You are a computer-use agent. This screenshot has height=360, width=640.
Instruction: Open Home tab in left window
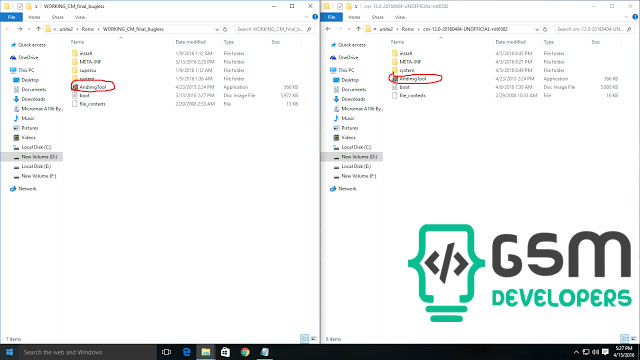(x=34, y=17)
